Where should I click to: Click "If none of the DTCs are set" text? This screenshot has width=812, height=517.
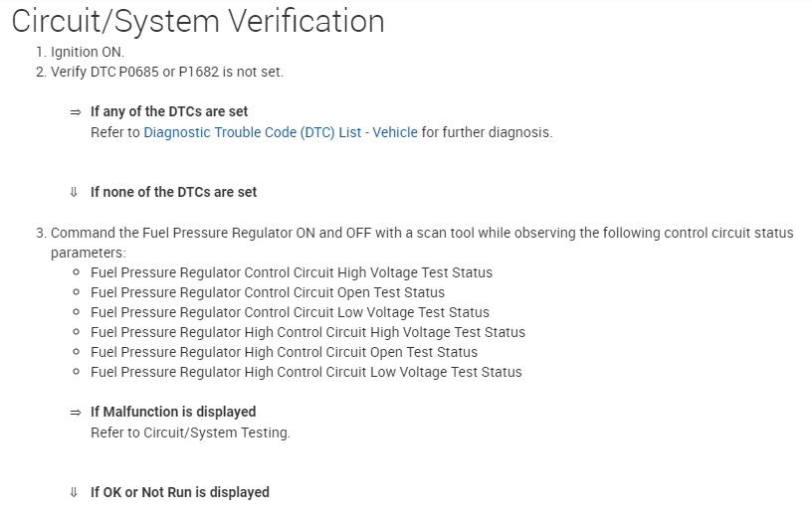(173, 192)
